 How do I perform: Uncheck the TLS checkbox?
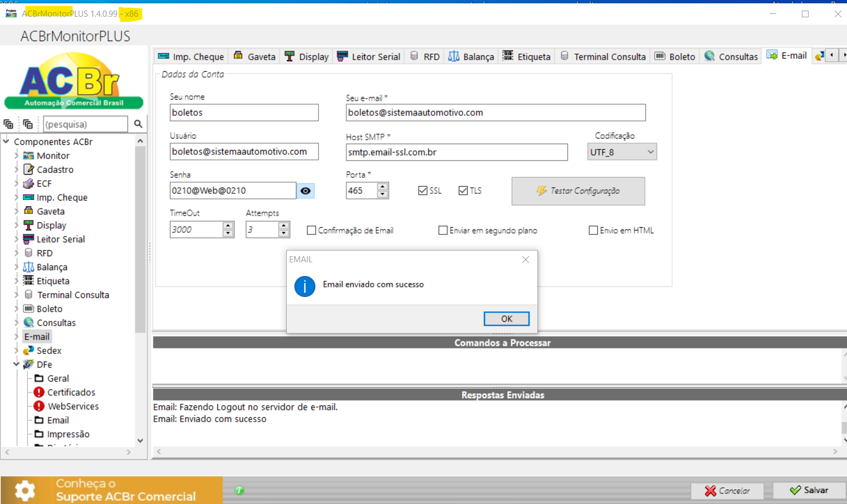tap(463, 190)
